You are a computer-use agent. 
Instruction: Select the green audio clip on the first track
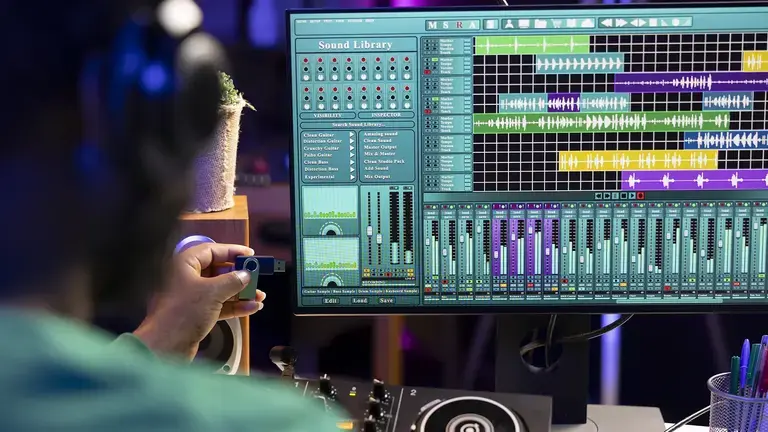tap(532, 45)
